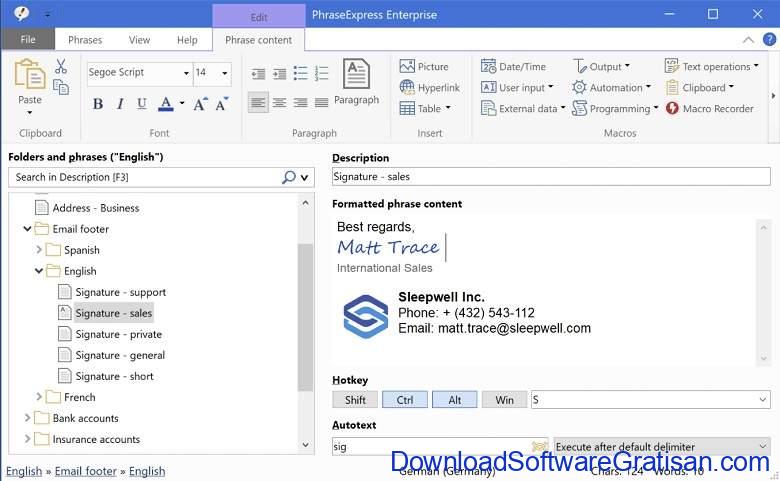Select the Address - Business phrase

(87, 208)
